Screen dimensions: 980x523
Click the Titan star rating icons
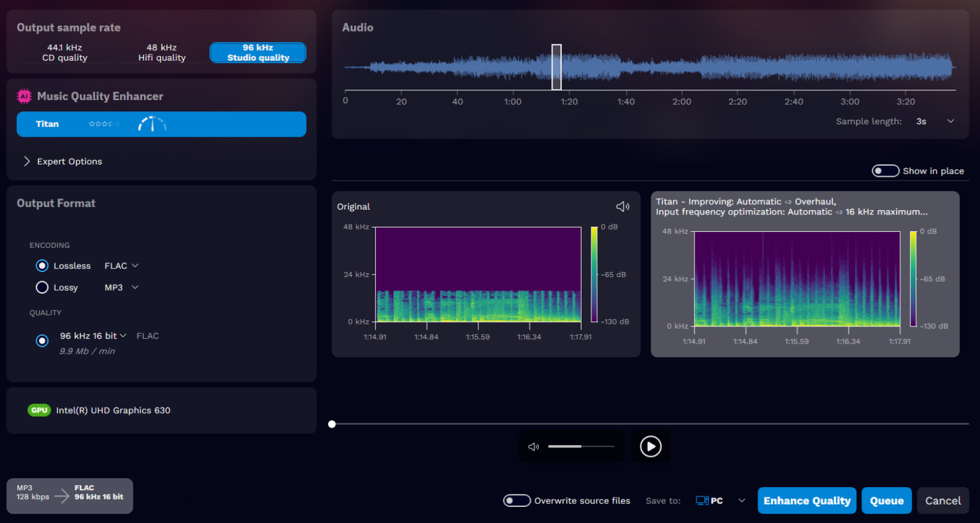coord(104,124)
